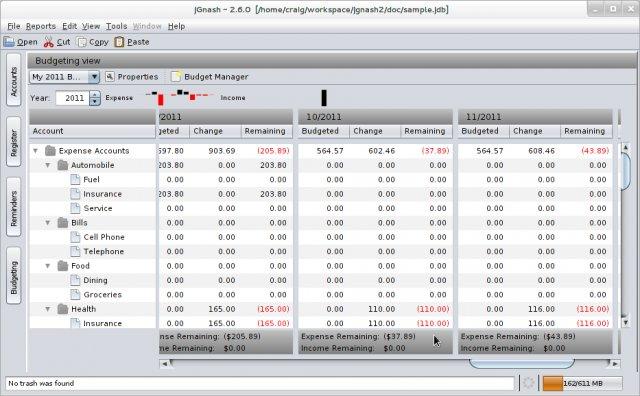The image size is (640, 396).
Task: Increase year with the spinner up arrow
Action: coord(95,95)
